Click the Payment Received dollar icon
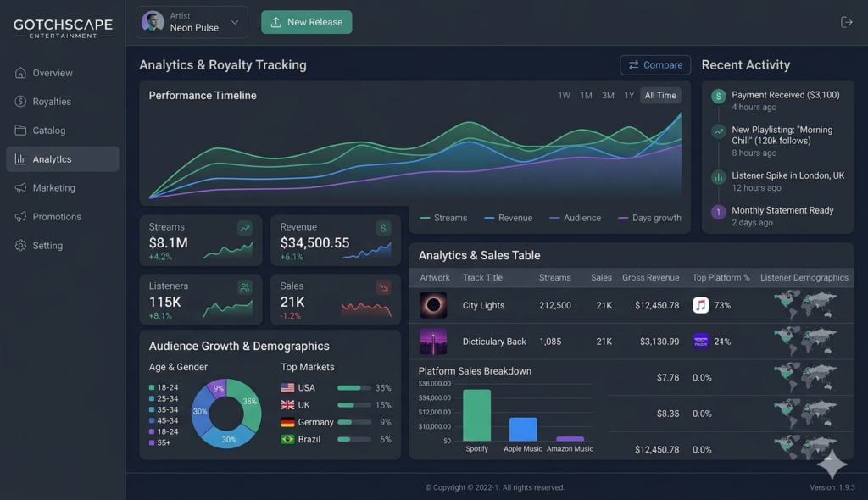Viewport: 868px width, 500px height. coord(719,97)
